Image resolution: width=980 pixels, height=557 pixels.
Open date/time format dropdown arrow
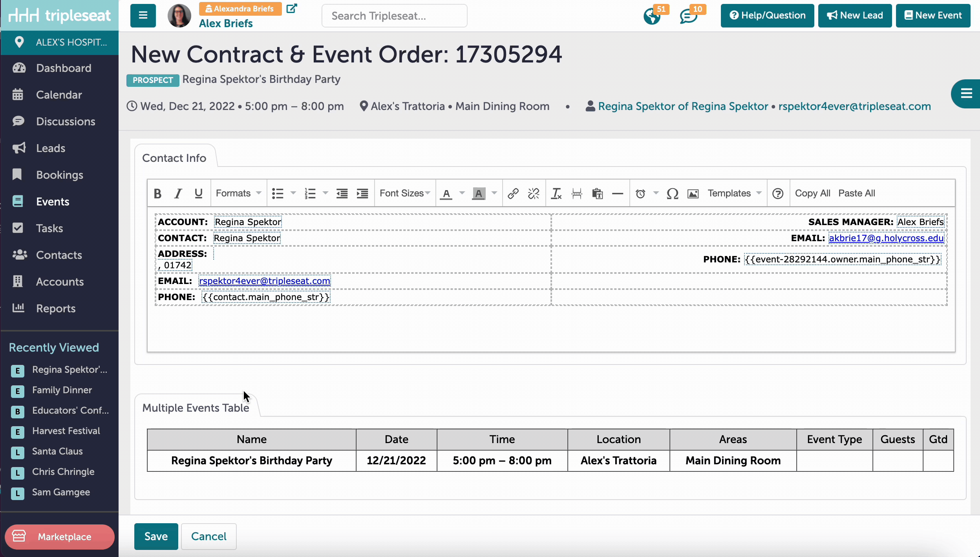[656, 193]
